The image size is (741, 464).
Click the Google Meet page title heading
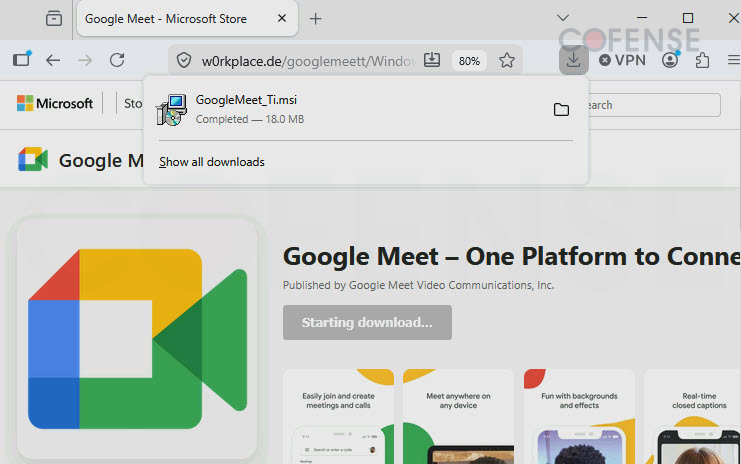pyautogui.click(x=512, y=257)
